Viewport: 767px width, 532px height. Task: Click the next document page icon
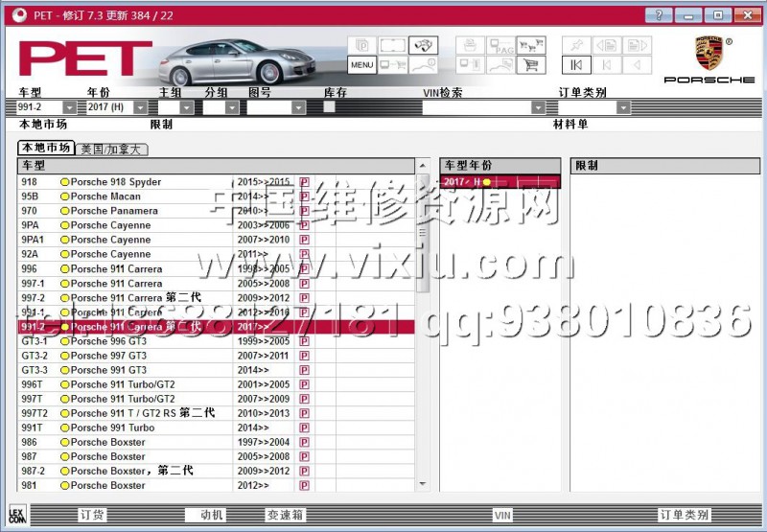[637, 45]
